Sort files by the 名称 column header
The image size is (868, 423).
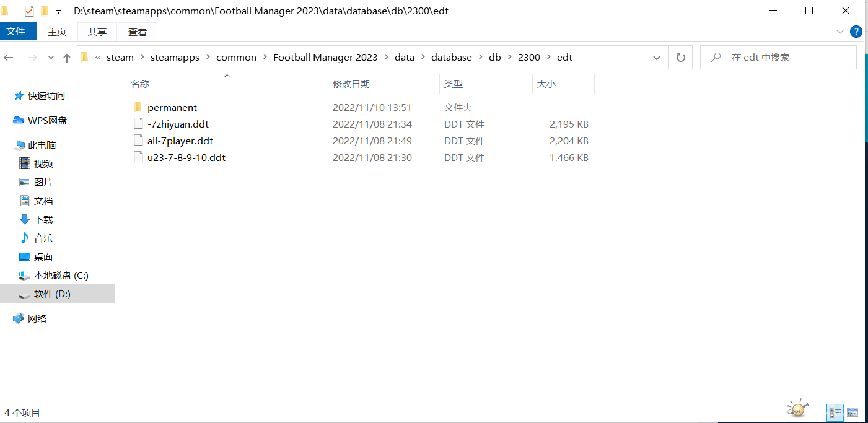[140, 84]
